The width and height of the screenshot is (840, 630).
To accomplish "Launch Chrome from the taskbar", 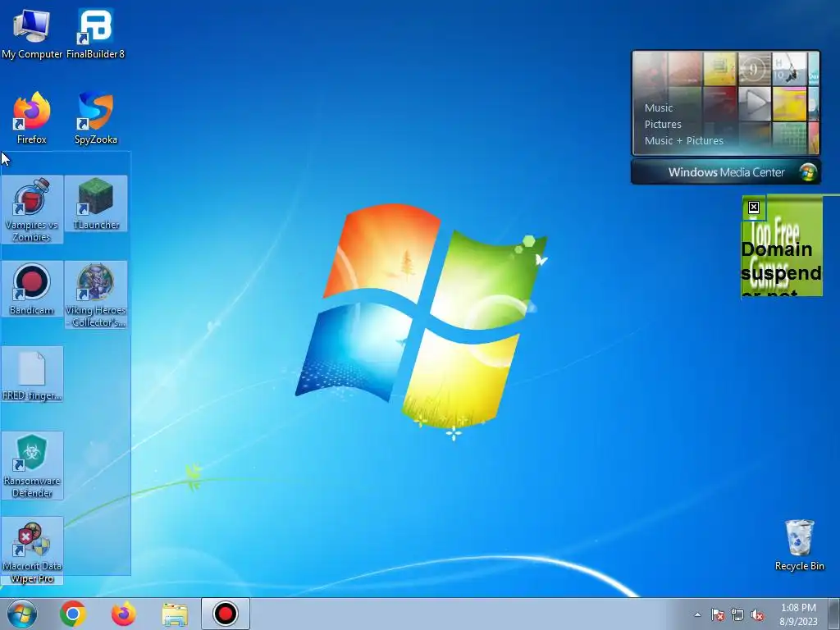I will [73, 614].
